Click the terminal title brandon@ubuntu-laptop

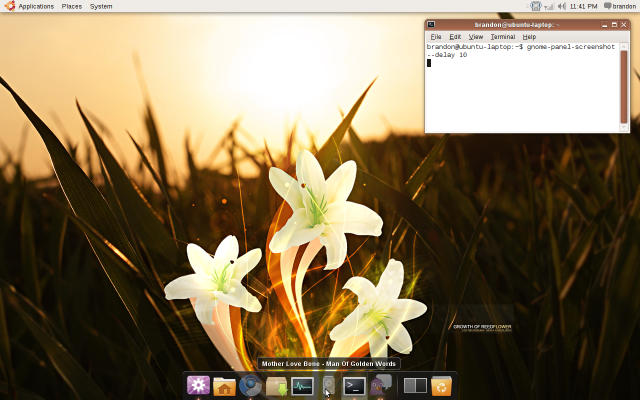click(x=517, y=25)
